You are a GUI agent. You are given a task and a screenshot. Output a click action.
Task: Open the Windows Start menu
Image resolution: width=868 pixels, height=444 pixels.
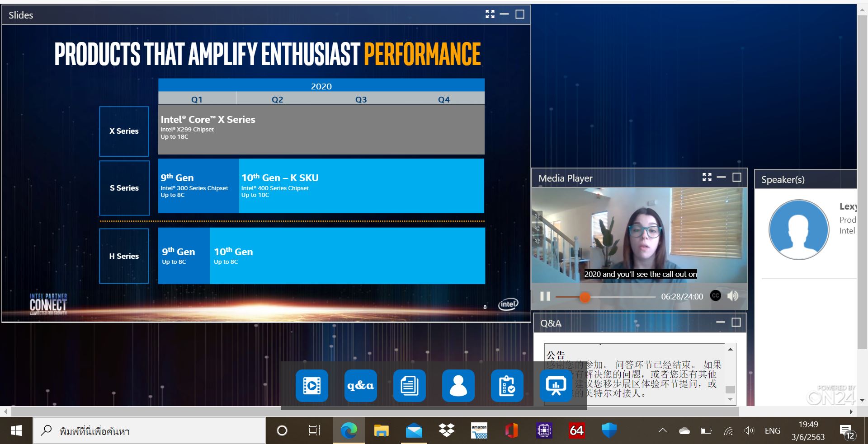16,431
